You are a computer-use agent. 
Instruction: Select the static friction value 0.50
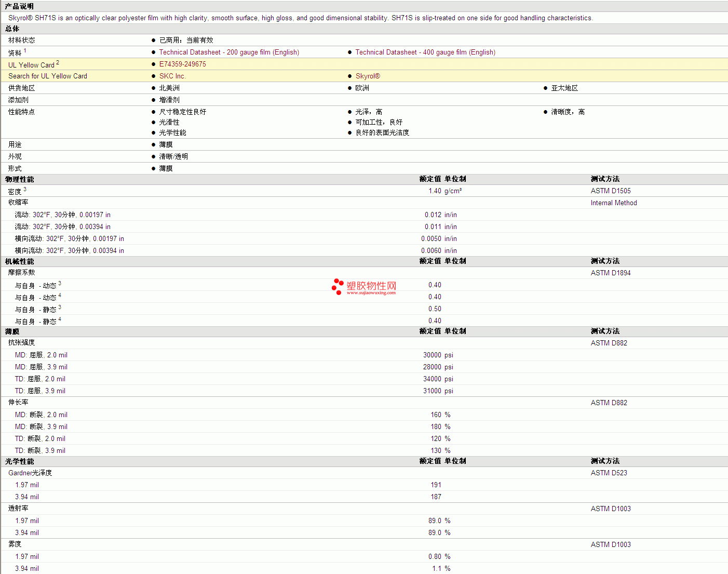(x=435, y=309)
